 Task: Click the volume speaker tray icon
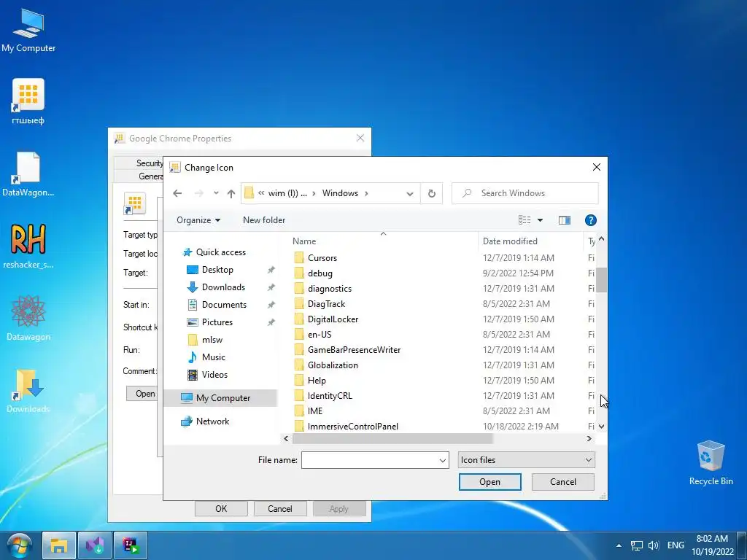(x=654, y=545)
